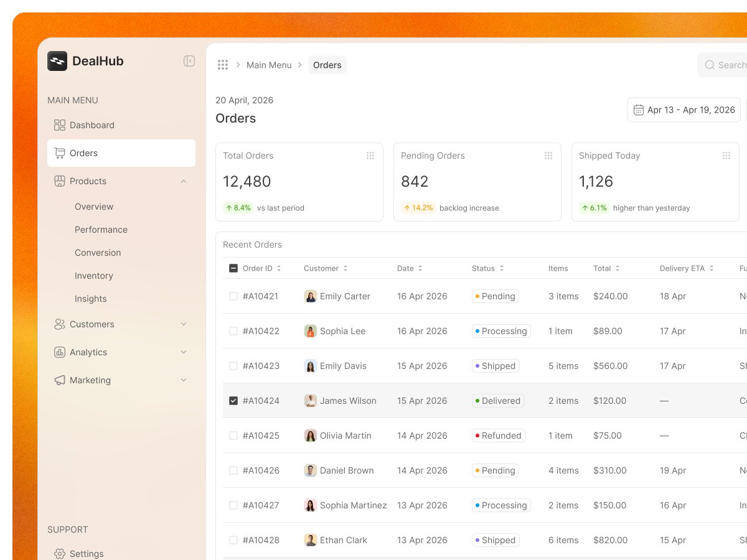Click the Orders breadcrumb chip
The image size is (747, 560).
[x=327, y=65]
